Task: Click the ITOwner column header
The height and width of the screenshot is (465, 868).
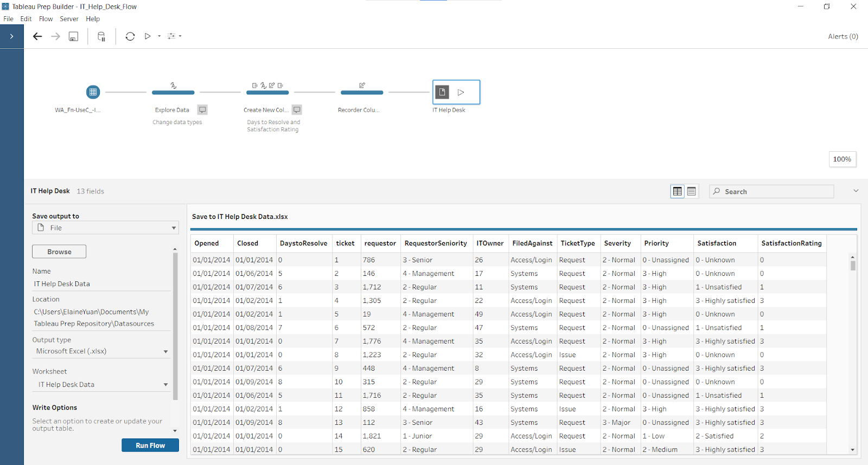Action: [x=490, y=243]
